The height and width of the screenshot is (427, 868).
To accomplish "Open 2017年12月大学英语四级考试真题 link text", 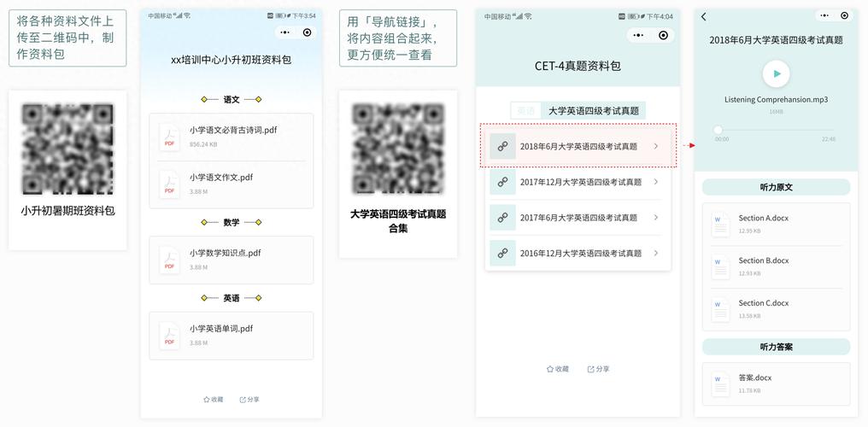I will tap(581, 182).
